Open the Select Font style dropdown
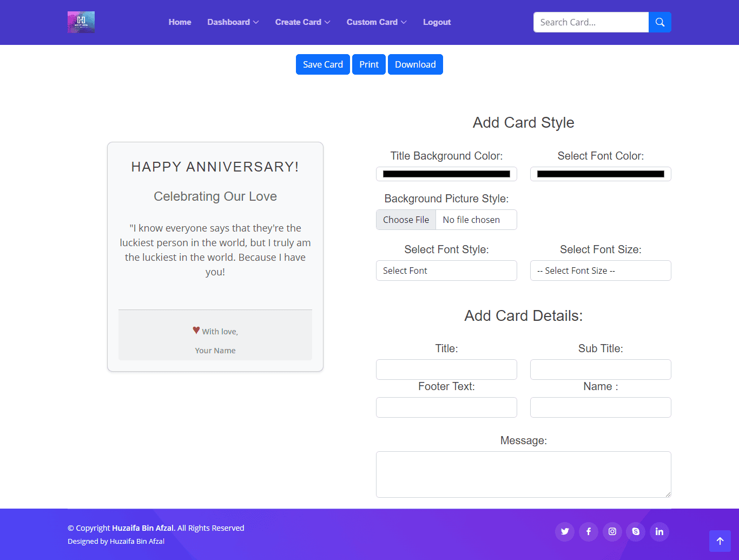This screenshot has height=560, width=739. 446,271
